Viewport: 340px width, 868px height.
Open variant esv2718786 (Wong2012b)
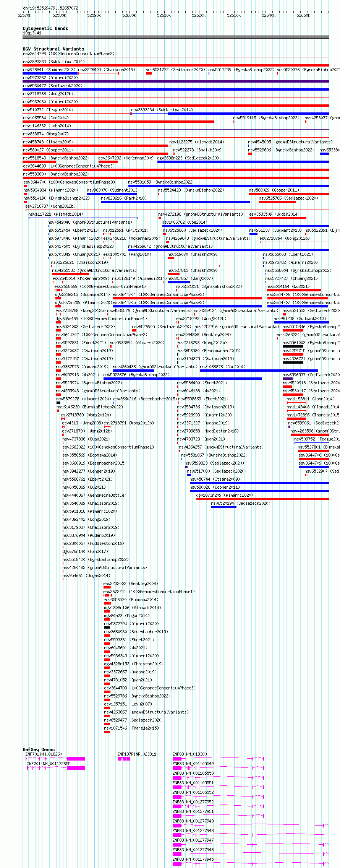pos(48,94)
